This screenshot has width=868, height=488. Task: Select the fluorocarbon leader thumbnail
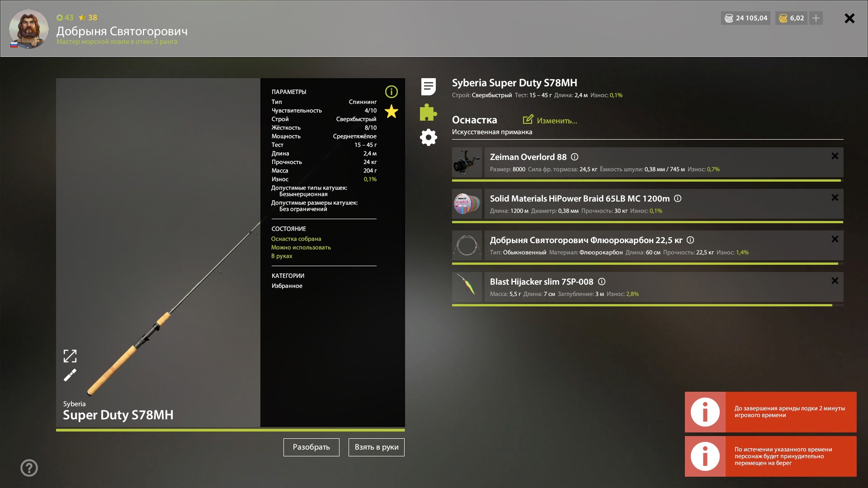click(467, 245)
